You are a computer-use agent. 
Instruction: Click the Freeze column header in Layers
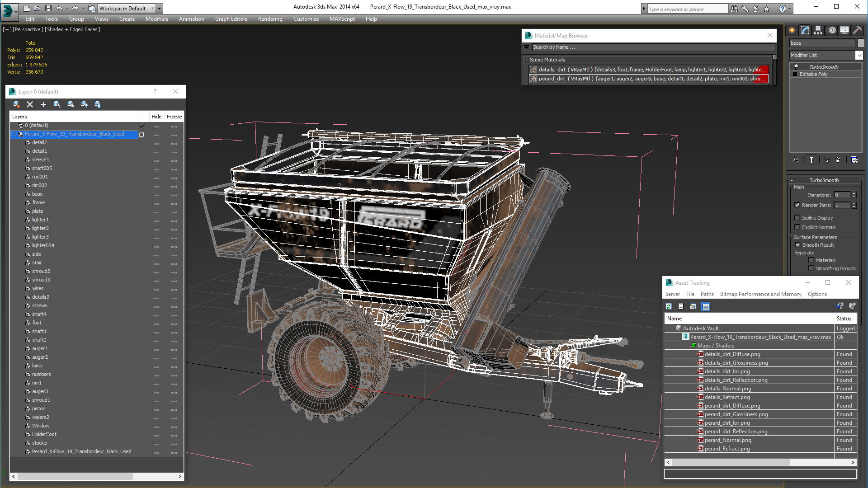coord(174,117)
